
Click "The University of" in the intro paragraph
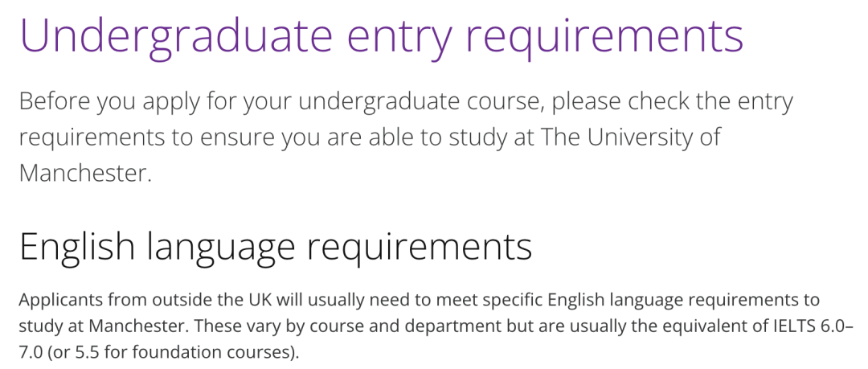pyautogui.click(x=631, y=137)
